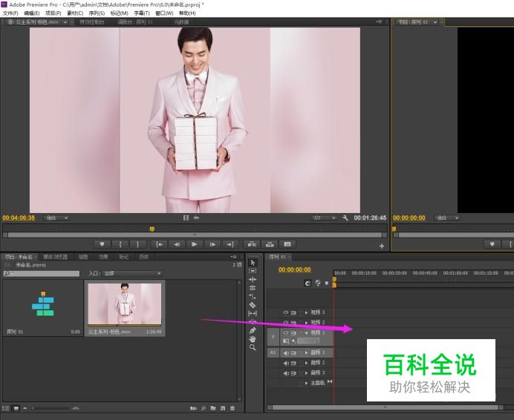Expand the Audio 2 track
514x420 pixels.
pyautogui.click(x=306, y=363)
